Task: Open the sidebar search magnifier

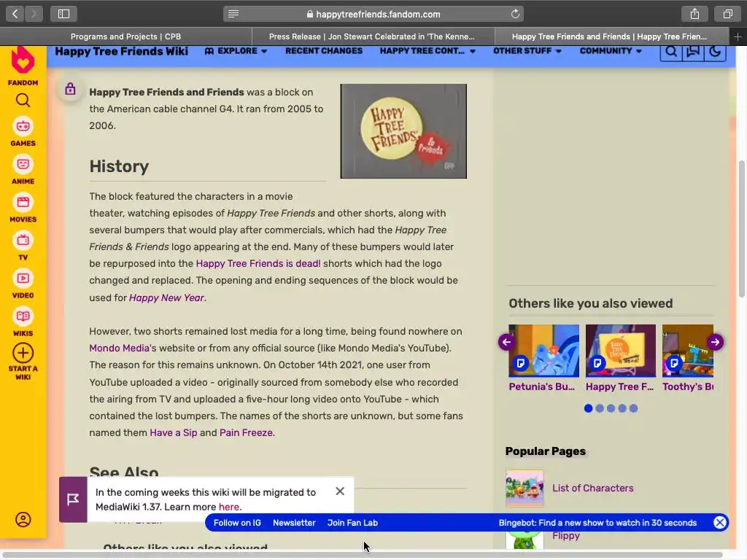Action: [x=23, y=101]
